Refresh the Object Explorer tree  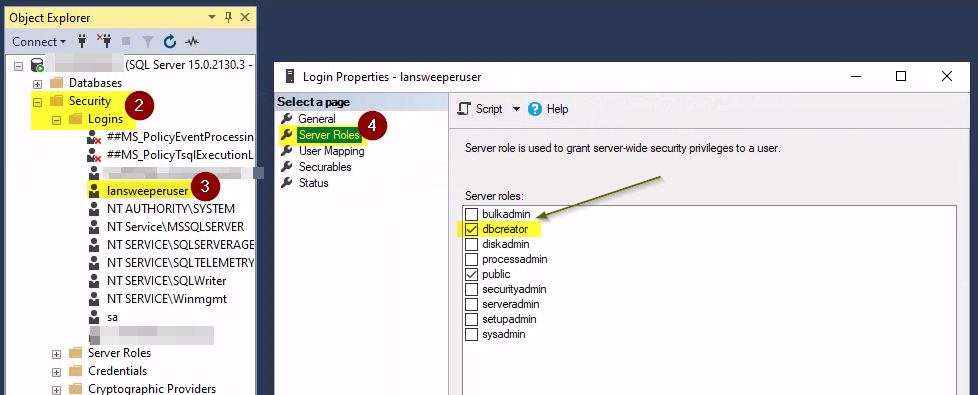pyautogui.click(x=170, y=42)
